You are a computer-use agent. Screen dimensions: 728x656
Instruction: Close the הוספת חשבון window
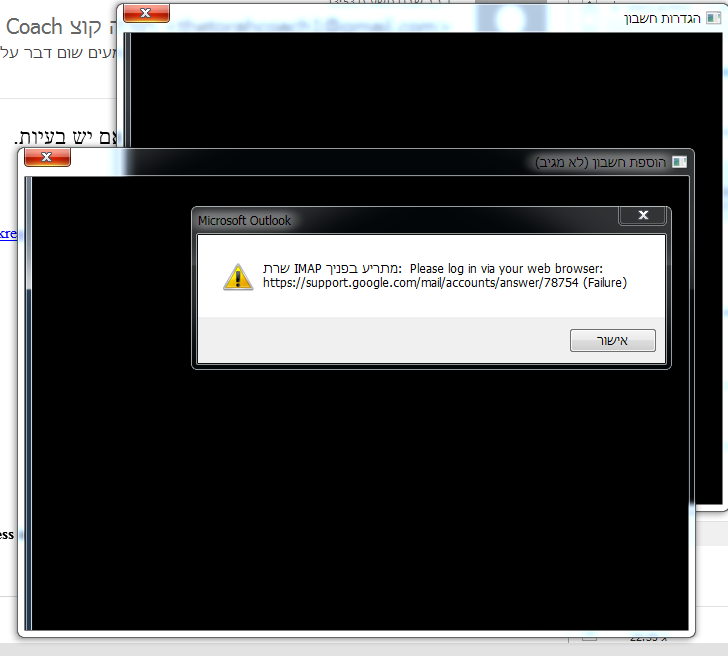point(47,157)
